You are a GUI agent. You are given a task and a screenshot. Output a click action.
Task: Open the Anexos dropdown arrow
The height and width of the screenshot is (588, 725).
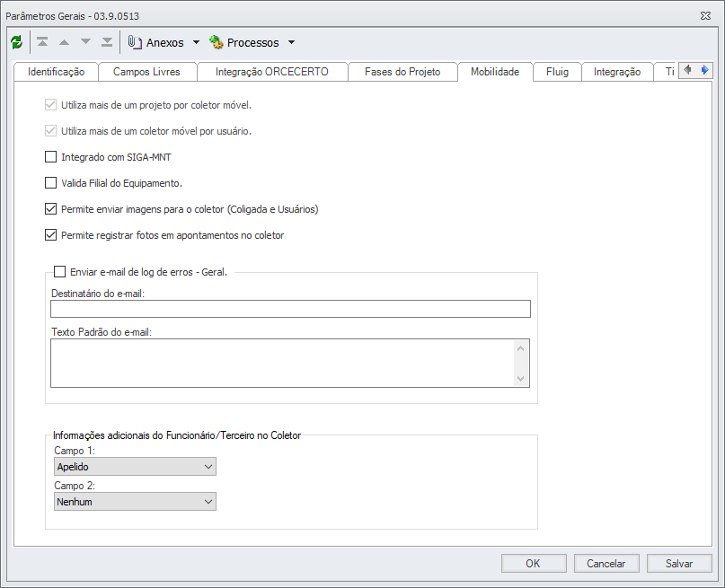coord(196,42)
